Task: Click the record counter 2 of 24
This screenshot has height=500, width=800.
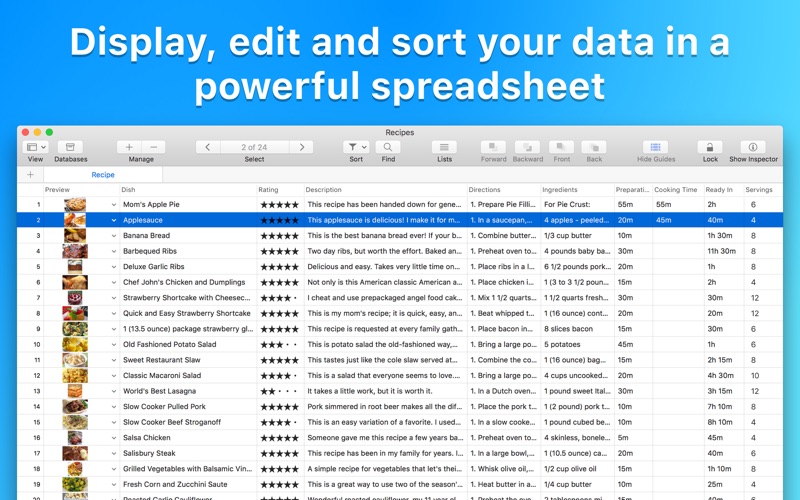Action: tap(255, 147)
